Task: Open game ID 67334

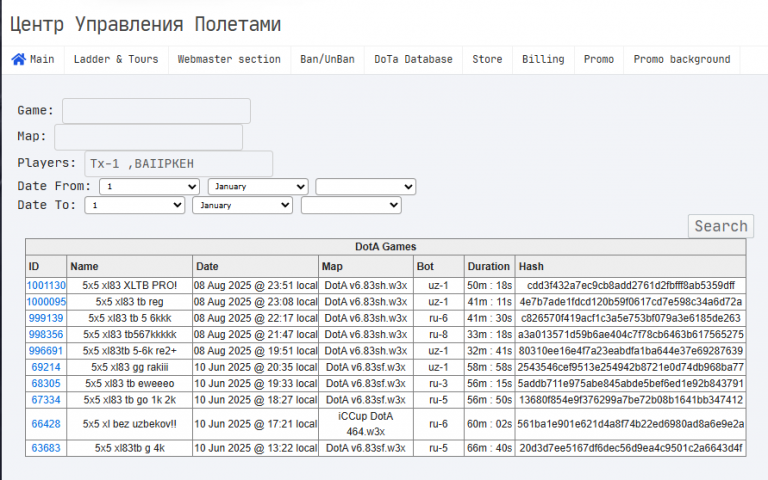Action: pyautogui.click(x=46, y=400)
